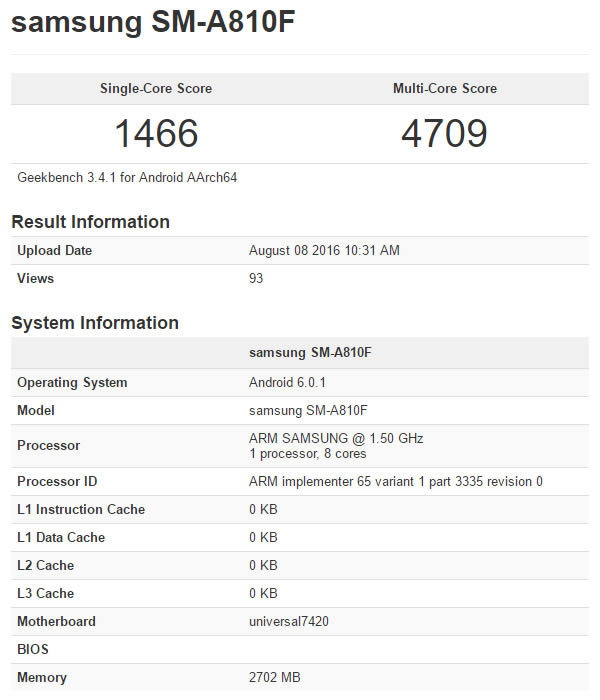Click the universal7420 motherboard value

(x=289, y=621)
